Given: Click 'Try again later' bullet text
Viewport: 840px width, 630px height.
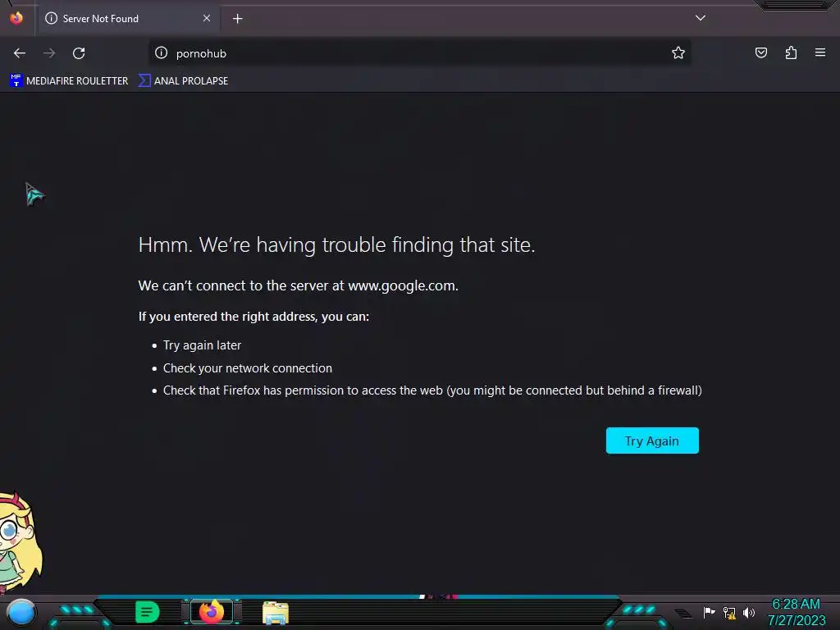Looking at the screenshot, I should (x=202, y=345).
